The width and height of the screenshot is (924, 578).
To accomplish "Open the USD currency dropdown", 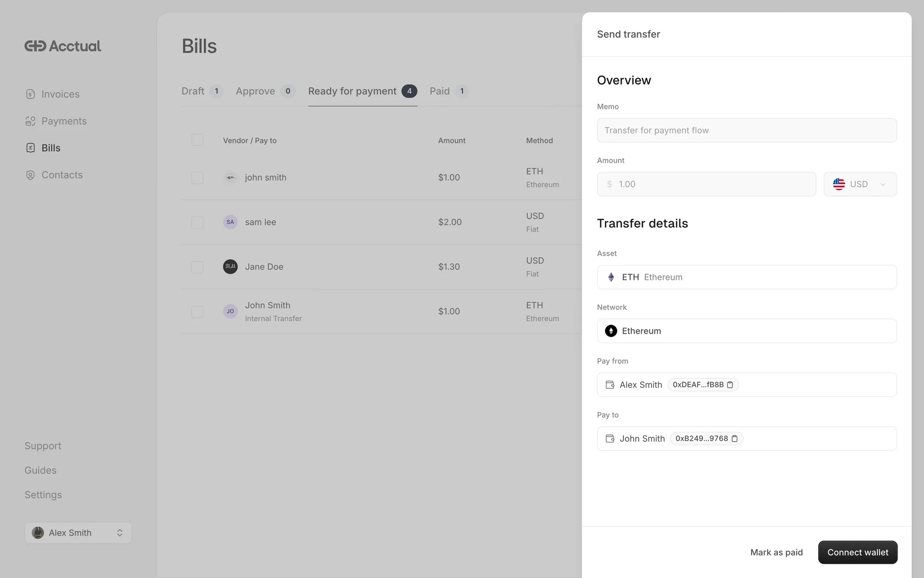I will click(x=860, y=184).
